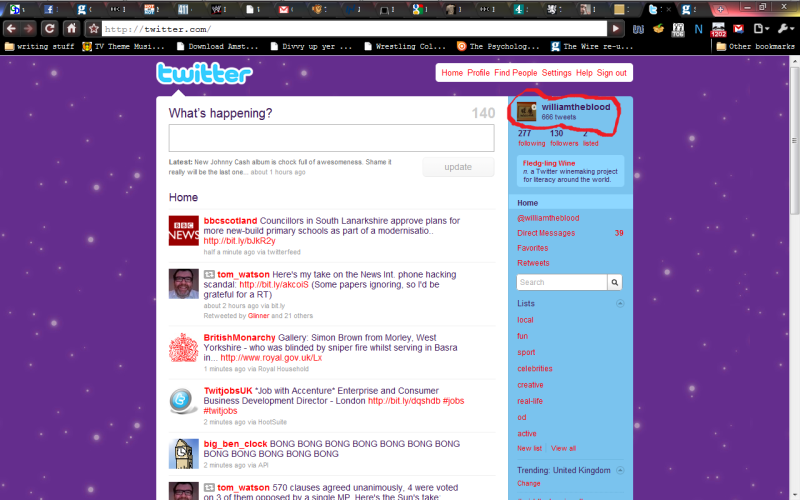Close the active Twitter tab
800x500 pixels.
tap(669, 9)
